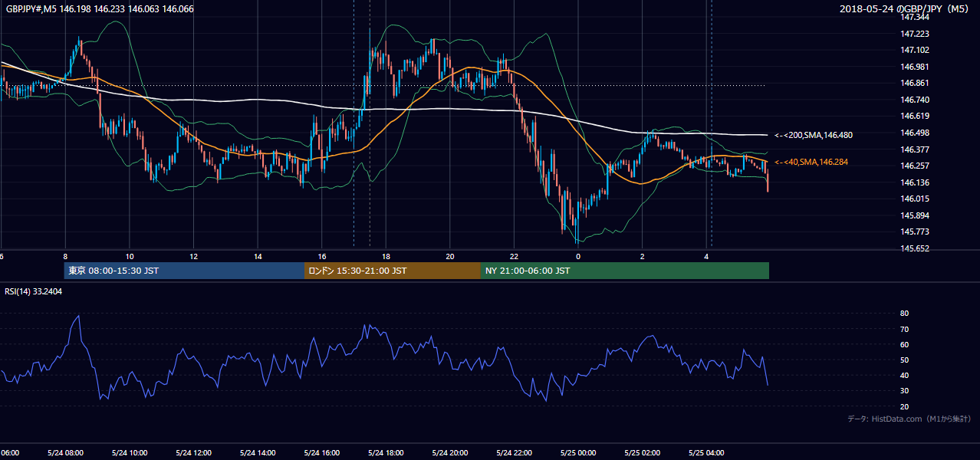Click the bottom time label 5/24 16:00

(321, 452)
